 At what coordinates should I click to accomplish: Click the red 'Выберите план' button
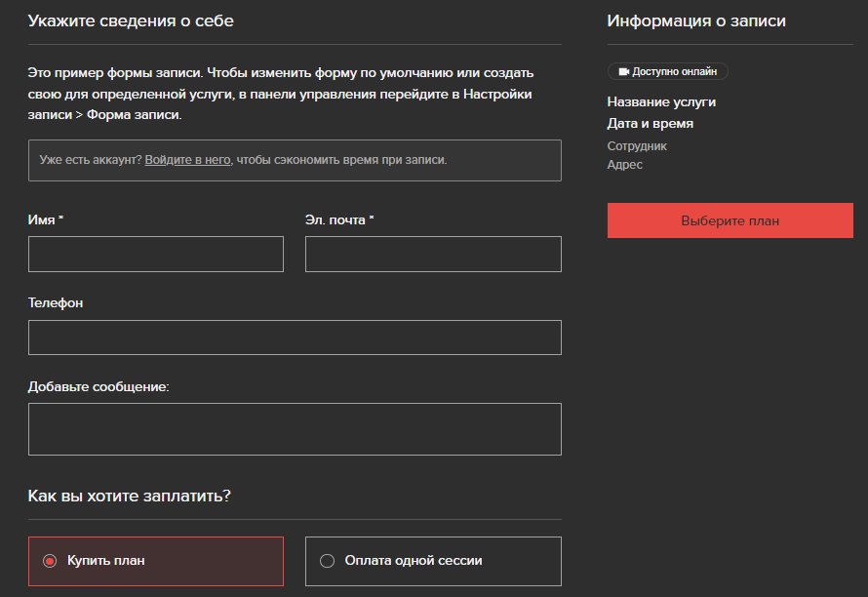[x=730, y=220]
